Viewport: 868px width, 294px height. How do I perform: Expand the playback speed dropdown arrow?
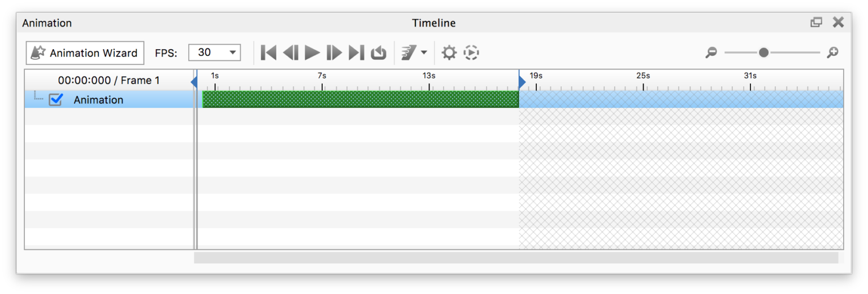click(424, 53)
